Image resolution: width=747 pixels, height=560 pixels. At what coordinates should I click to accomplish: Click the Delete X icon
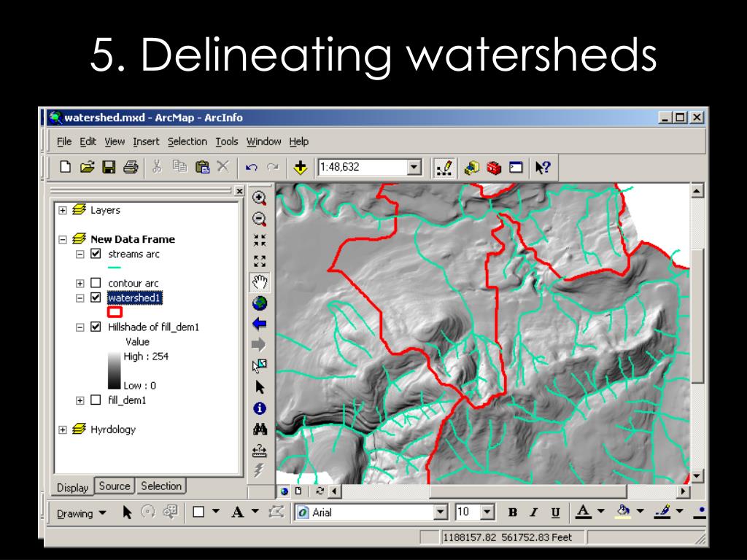tap(222, 167)
